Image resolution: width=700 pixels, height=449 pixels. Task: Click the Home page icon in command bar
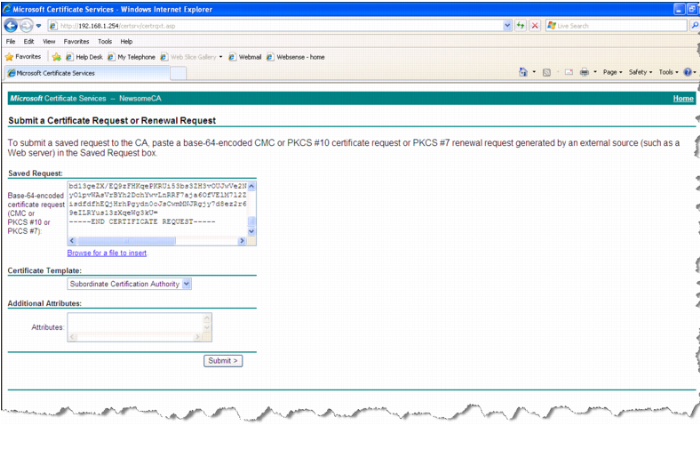(523, 72)
